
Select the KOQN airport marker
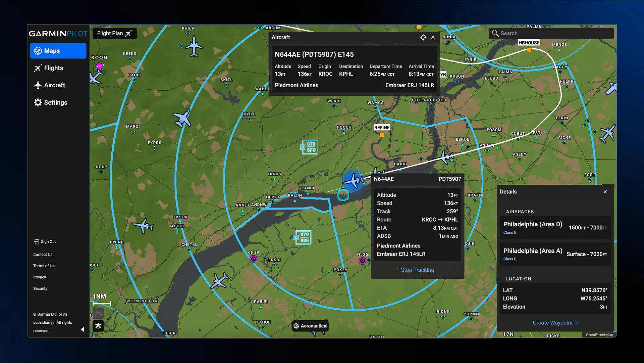click(x=99, y=66)
